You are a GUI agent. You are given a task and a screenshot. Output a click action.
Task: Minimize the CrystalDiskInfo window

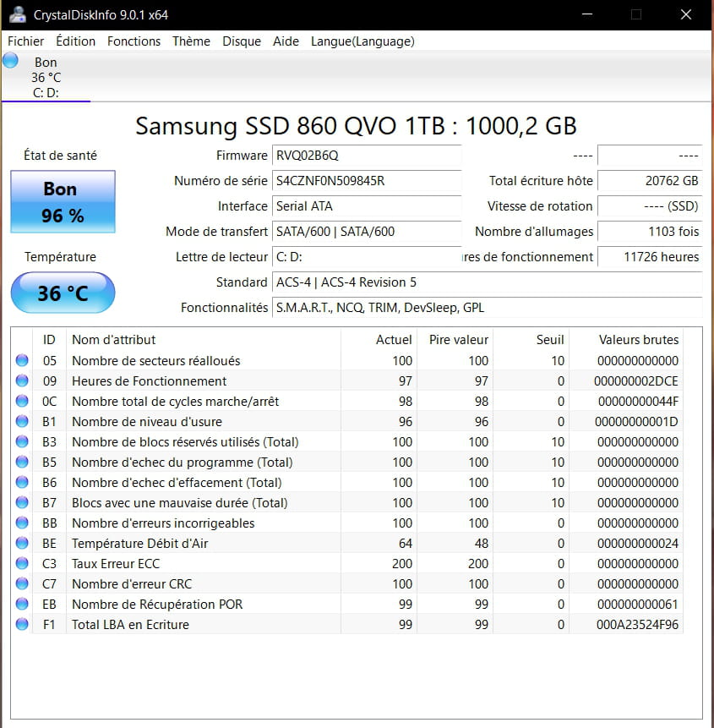point(587,14)
